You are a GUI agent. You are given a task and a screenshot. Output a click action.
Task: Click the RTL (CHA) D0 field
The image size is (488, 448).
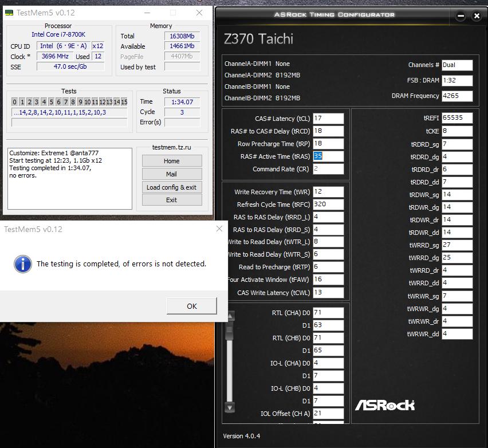pyautogui.click(x=328, y=313)
